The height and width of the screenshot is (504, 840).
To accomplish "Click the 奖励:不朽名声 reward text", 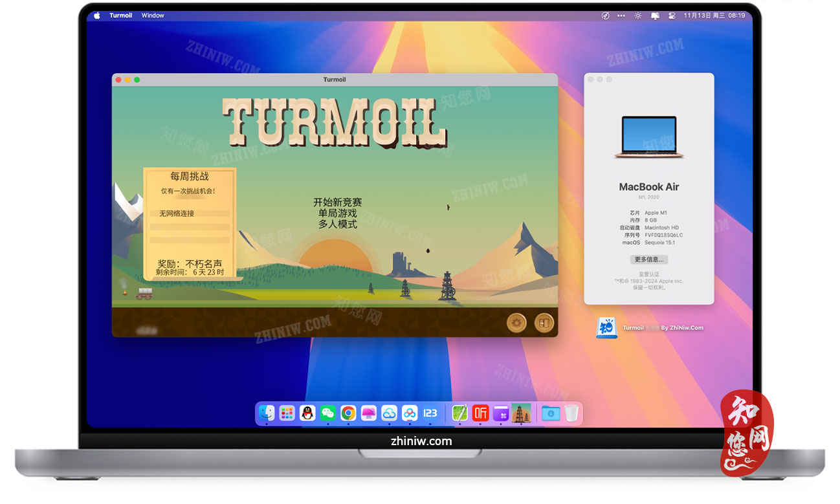I will (190, 264).
